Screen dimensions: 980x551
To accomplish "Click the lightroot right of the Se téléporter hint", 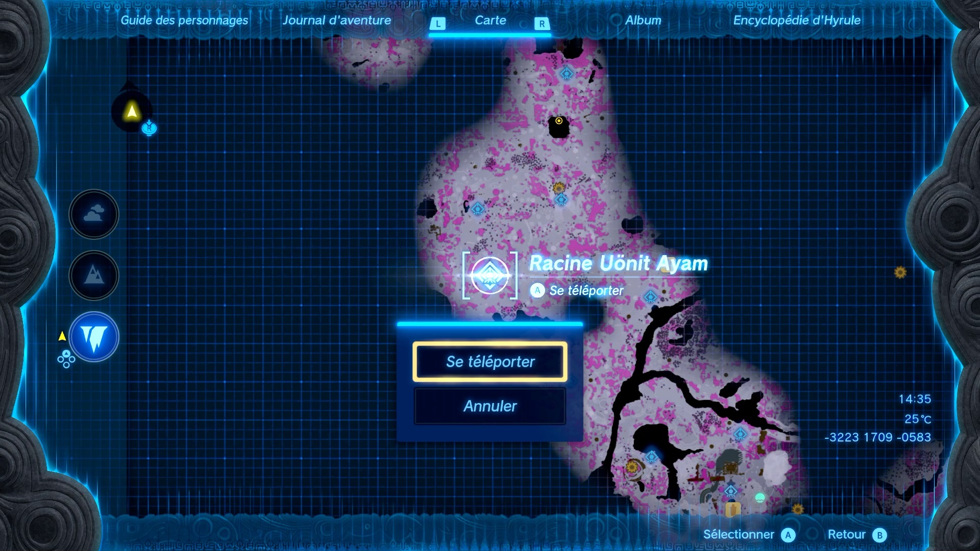I will 650,296.
